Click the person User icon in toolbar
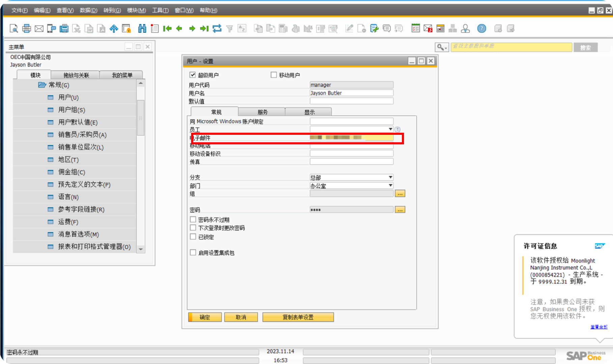 tap(466, 29)
